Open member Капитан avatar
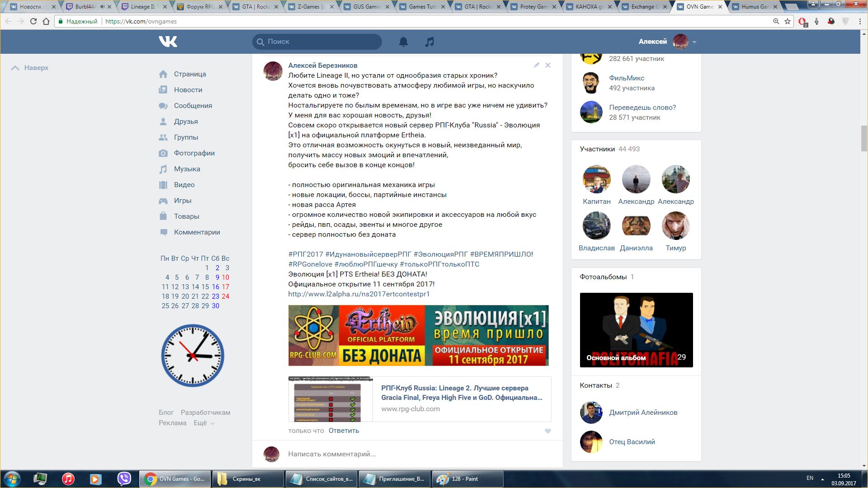This screenshot has height=488, width=868. 596,179
